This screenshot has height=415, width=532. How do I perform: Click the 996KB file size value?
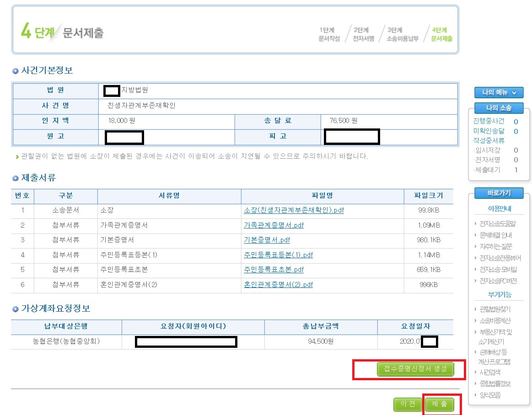[x=429, y=285]
